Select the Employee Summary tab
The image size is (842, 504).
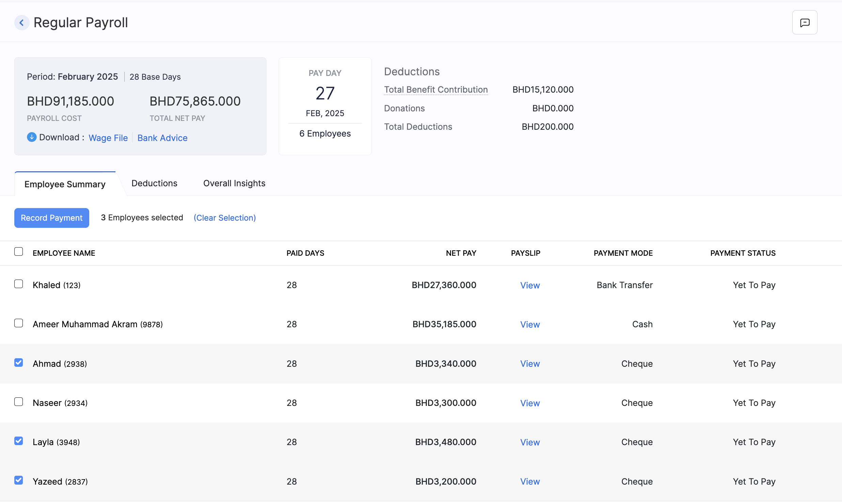tap(65, 184)
